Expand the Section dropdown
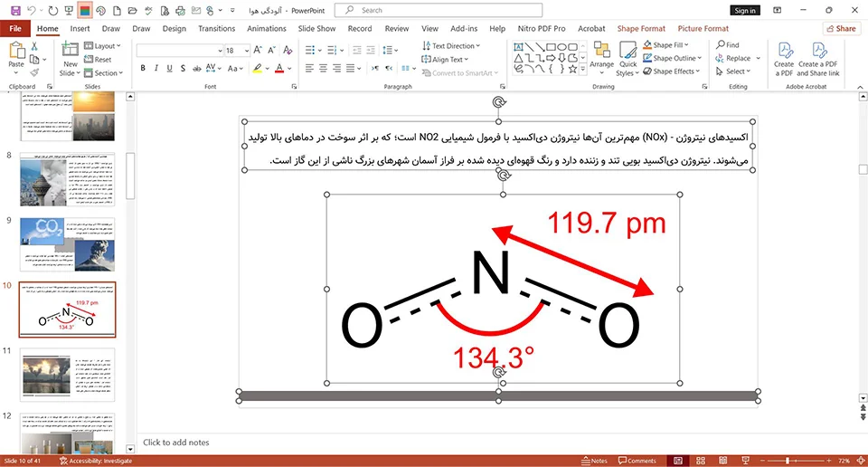Screen dimensions: 868x467 (x=103, y=72)
